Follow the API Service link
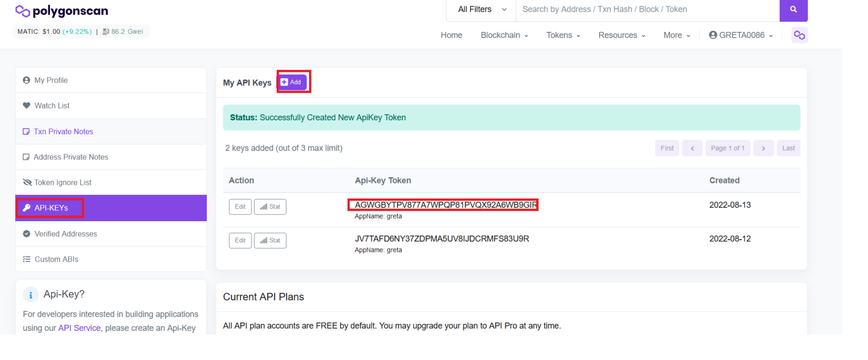Image resolution: width=868 pixels, height=360 pixels. click(x=79, y=328)
